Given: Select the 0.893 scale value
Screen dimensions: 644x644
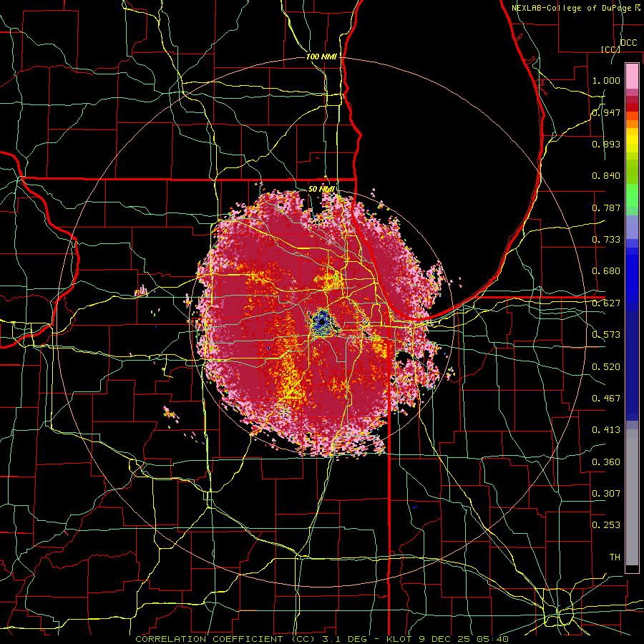Looking at the screenshot, I should tap(606, 144).
